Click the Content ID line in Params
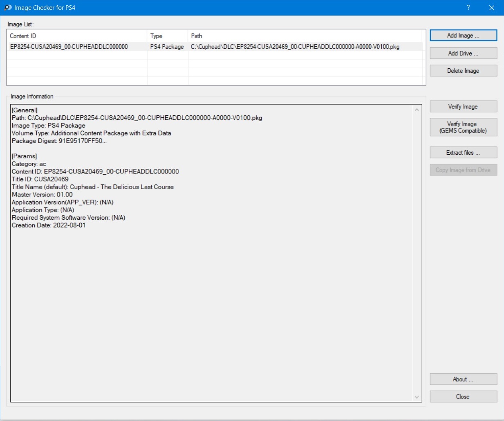Viewport: 504px width, 421px height. [95, 171]
